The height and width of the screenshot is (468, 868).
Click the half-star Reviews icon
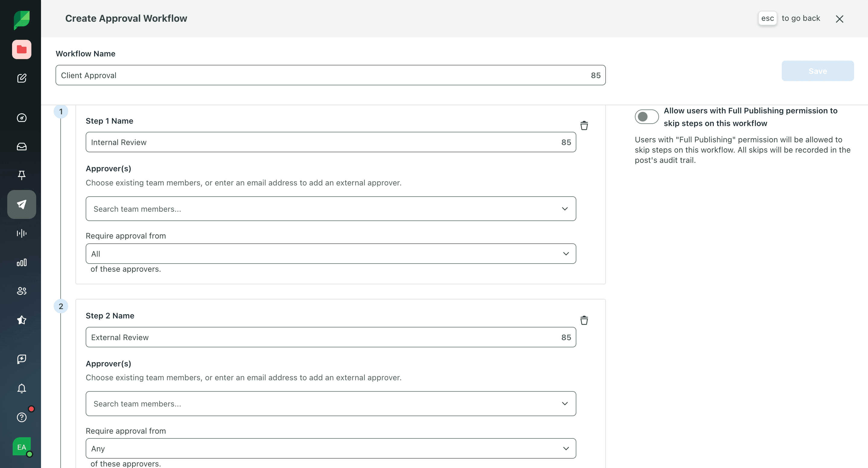[x=22, y=320]
